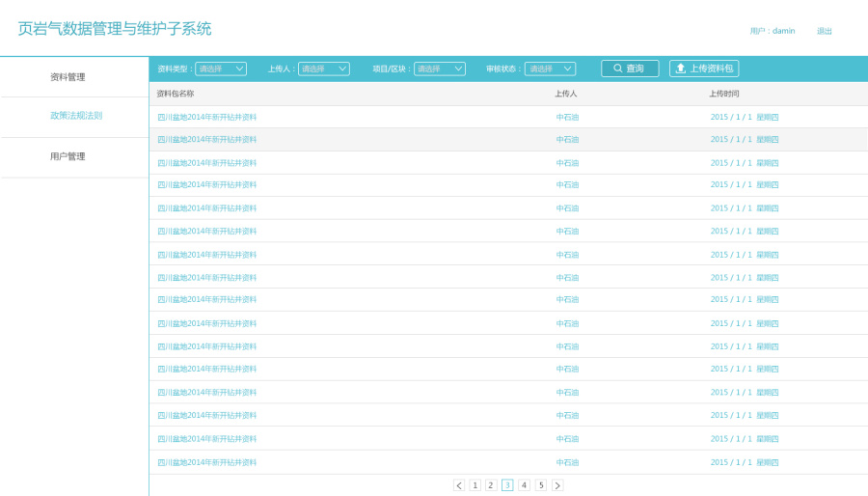Open the 资料类型 dropdown

click(221, 69)
